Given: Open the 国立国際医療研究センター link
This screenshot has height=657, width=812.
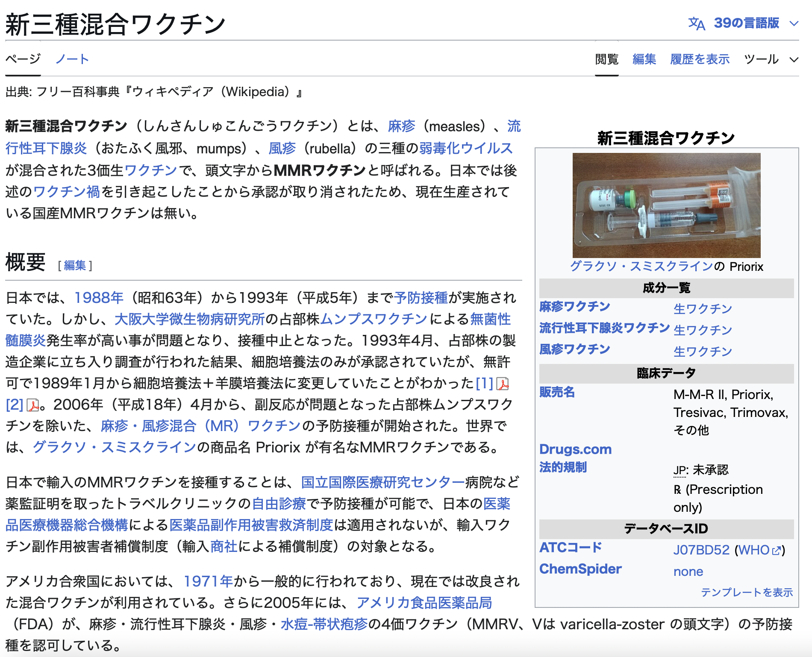Looking at the screenshot, I should [383, 482].
